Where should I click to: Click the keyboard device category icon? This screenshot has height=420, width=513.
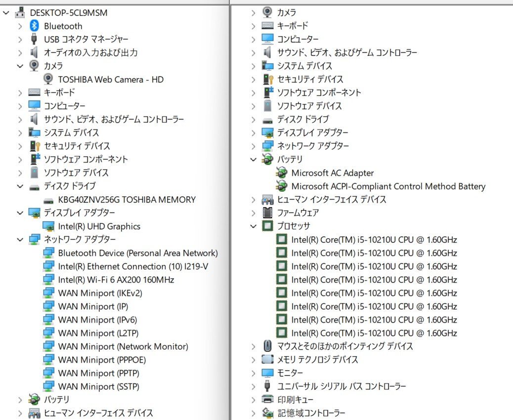click(33, 92)
